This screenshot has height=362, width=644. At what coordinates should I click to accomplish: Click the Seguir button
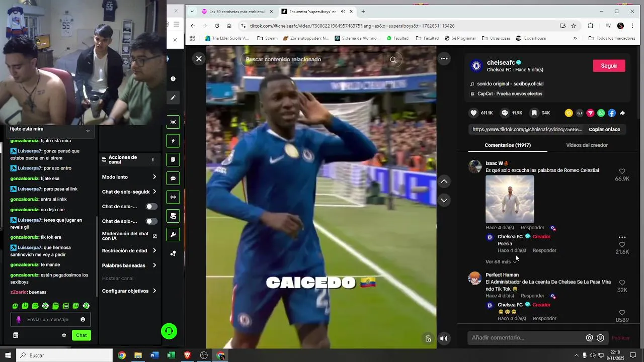click(x=609, y=66)
